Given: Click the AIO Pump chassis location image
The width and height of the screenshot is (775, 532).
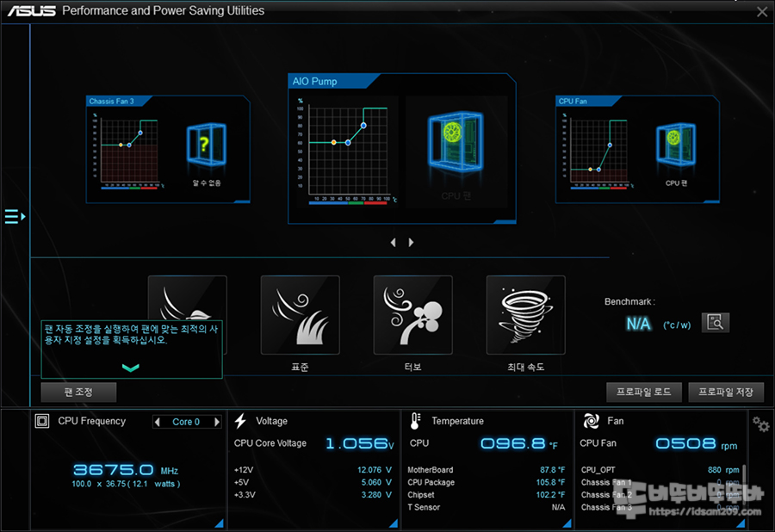Looking at the screenshot, I should 456,142.
